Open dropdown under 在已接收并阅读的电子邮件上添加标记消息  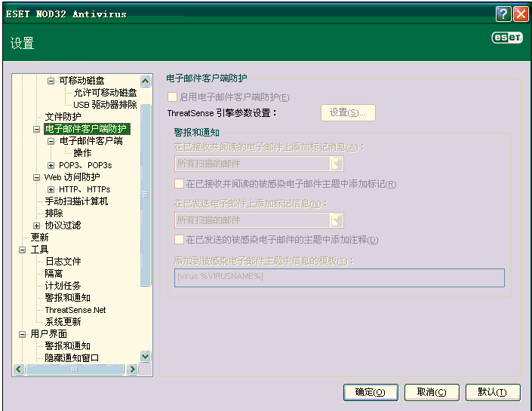pyautogui.click(x=337, y=164)
